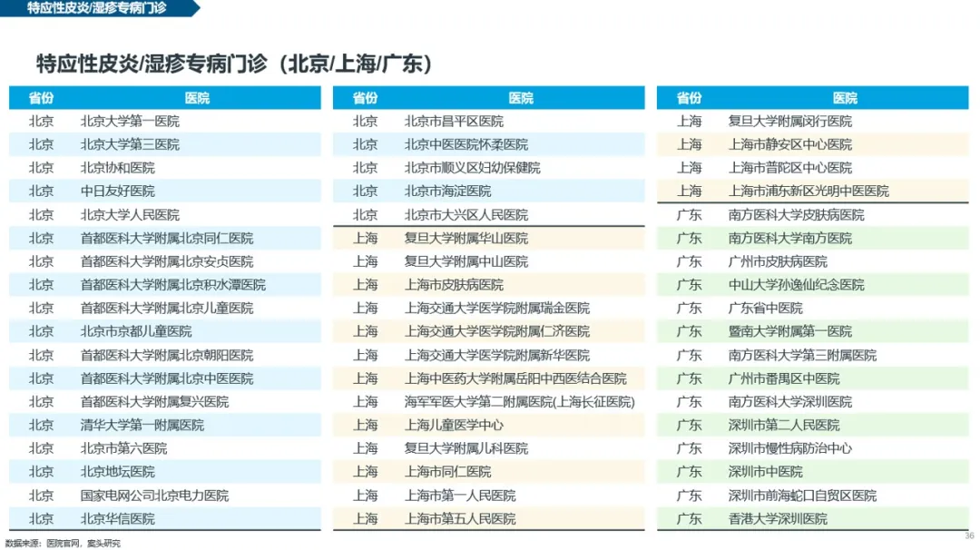Screen dimensions: 980x550
Task: Select 北京市京都儿童医院
Action: [x=136, y=331]
